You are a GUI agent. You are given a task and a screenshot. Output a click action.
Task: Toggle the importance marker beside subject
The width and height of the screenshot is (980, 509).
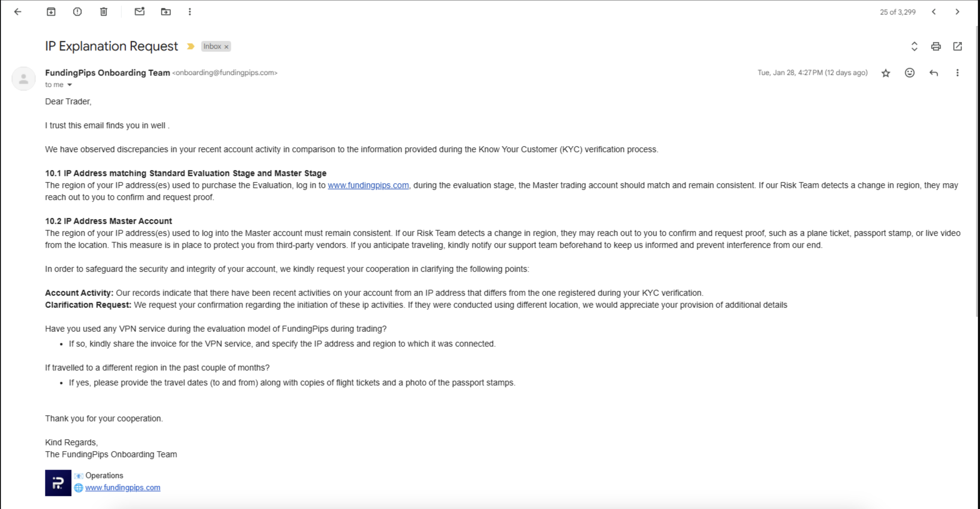tap(191, 46)
